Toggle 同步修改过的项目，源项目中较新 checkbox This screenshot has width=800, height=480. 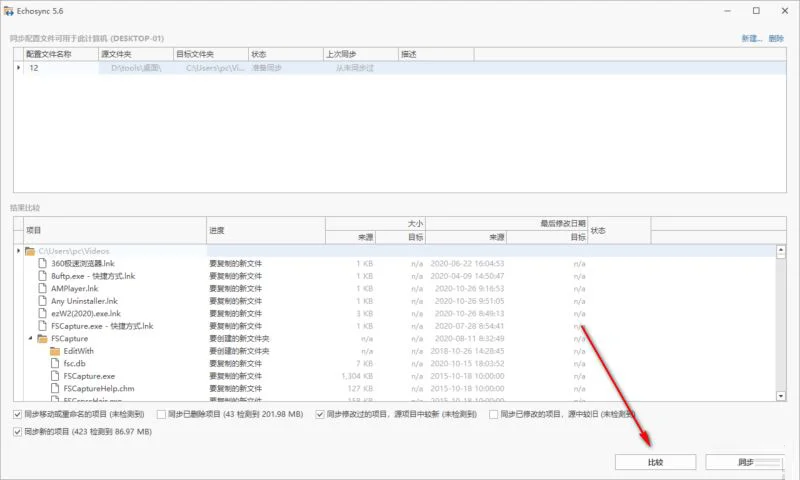pos(320,414)
